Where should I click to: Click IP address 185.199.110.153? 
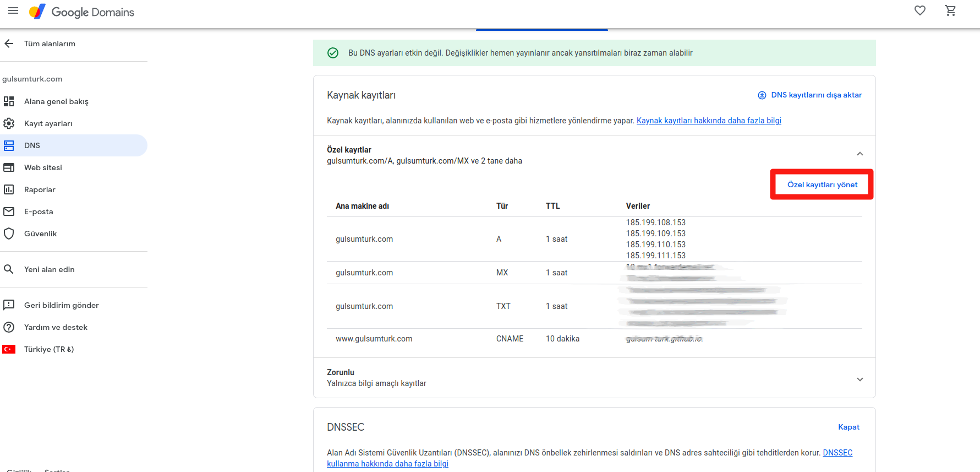(x=656, y=245)
